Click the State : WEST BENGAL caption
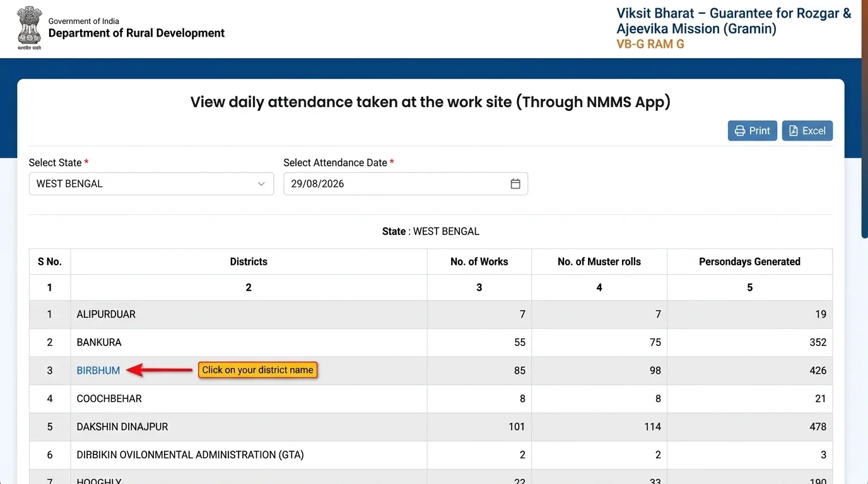 (x=431, y=231)
